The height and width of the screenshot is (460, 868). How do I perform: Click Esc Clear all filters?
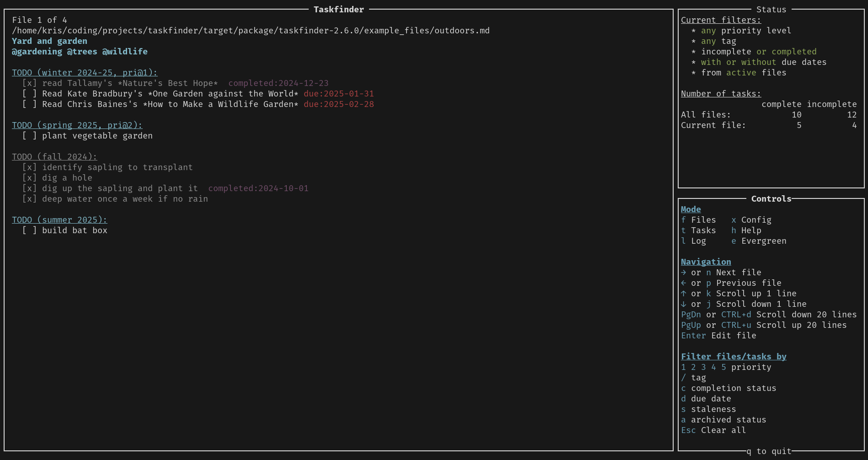[x=713, y=430]
